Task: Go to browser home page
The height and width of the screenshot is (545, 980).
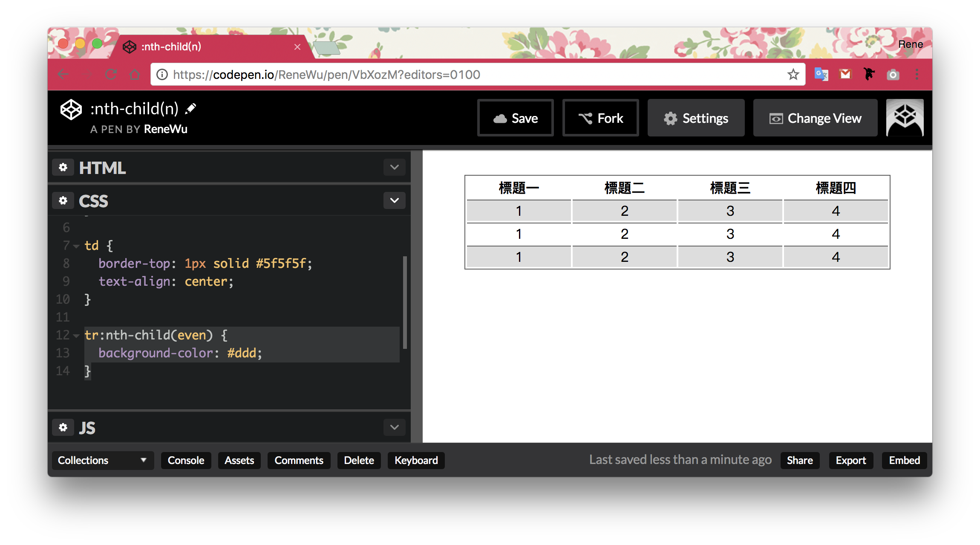Action: click(x=135, y=75)
